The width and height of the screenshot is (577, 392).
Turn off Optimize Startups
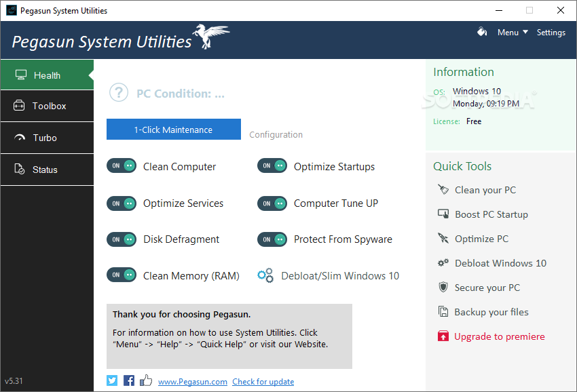[272, 166]
